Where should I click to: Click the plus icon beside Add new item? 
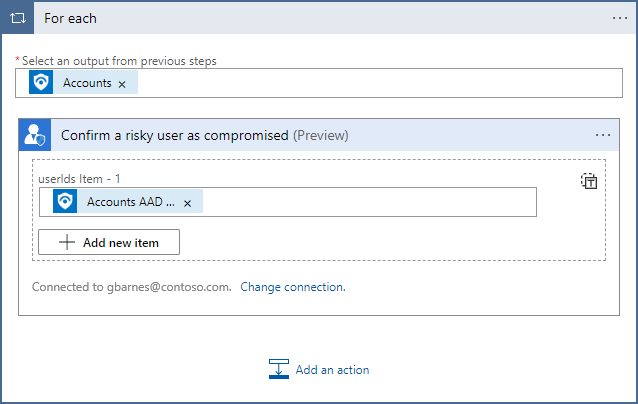point(67,242)
